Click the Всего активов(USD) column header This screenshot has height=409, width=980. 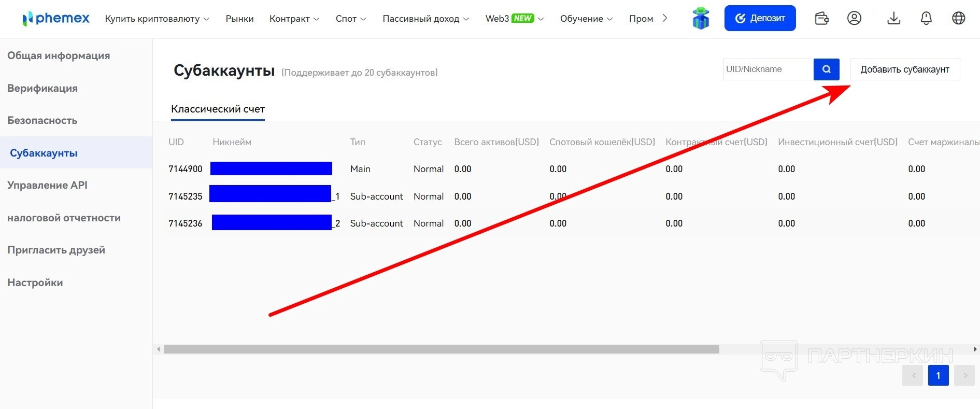click(496, 142)
